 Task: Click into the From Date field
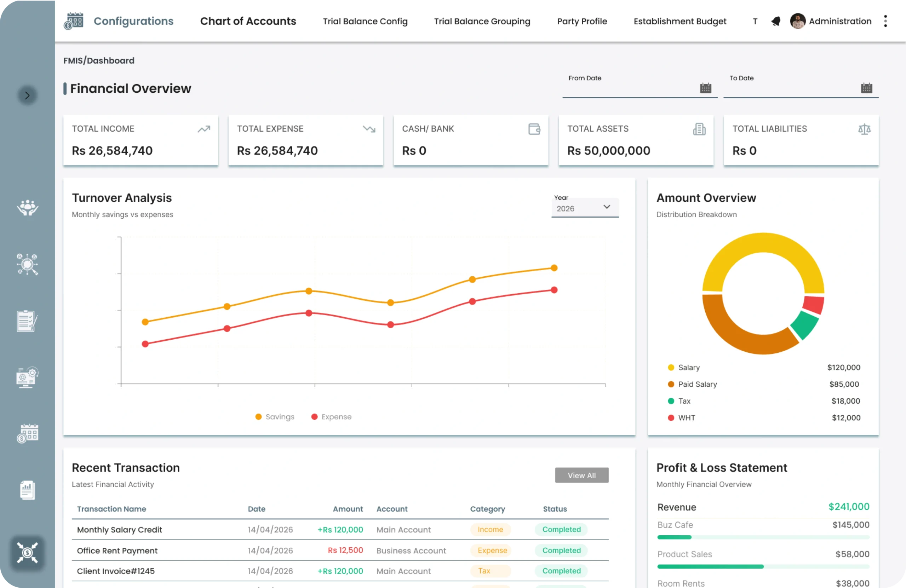point(640,88)
